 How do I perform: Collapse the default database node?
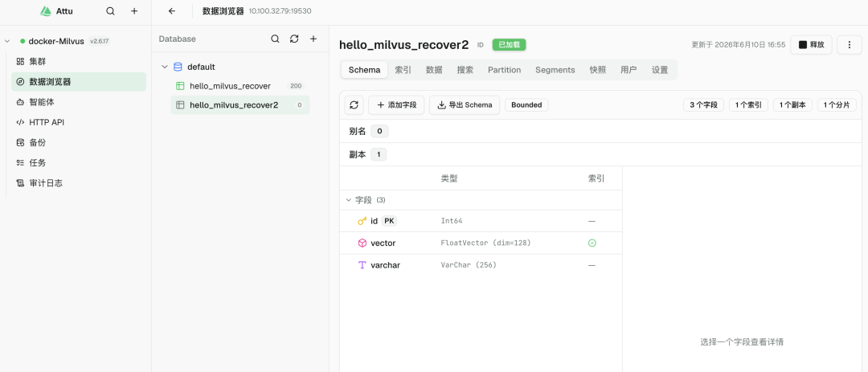pyautogui.click(x=165, y=67)
